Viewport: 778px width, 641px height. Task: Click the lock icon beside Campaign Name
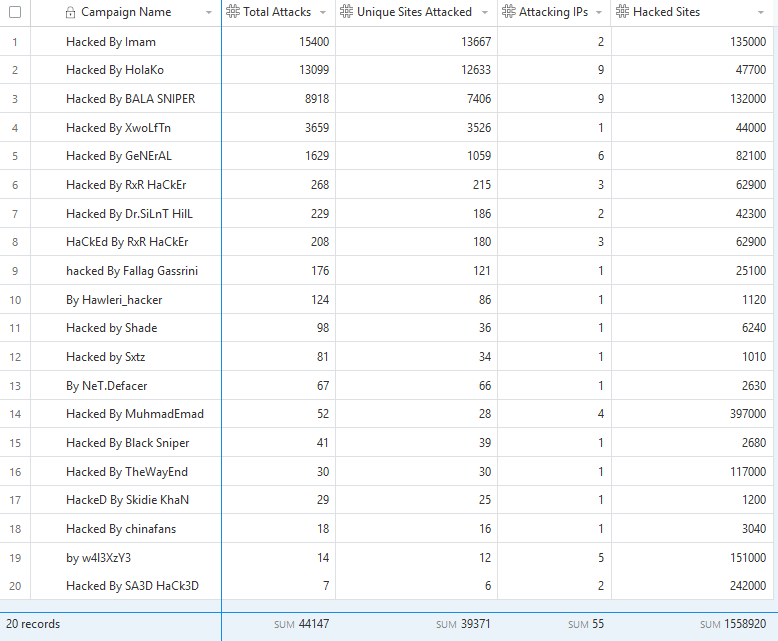pos(70,13)
